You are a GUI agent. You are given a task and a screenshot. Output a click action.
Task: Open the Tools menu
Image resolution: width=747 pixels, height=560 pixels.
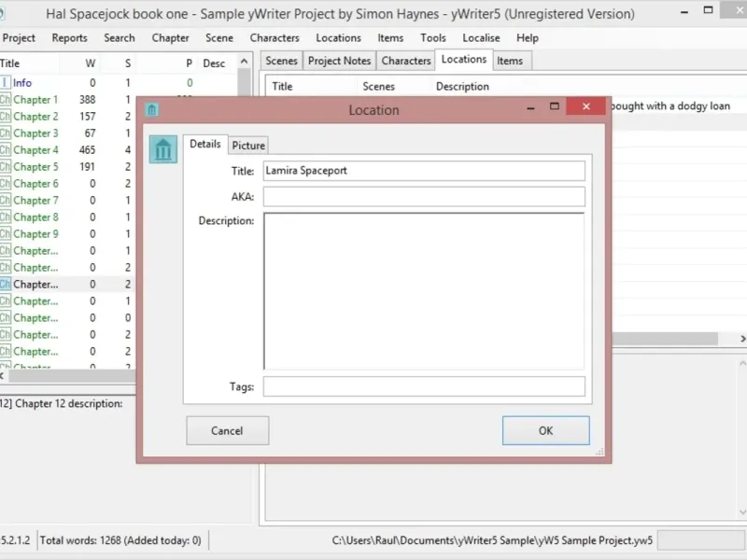(x=432, y=38)
